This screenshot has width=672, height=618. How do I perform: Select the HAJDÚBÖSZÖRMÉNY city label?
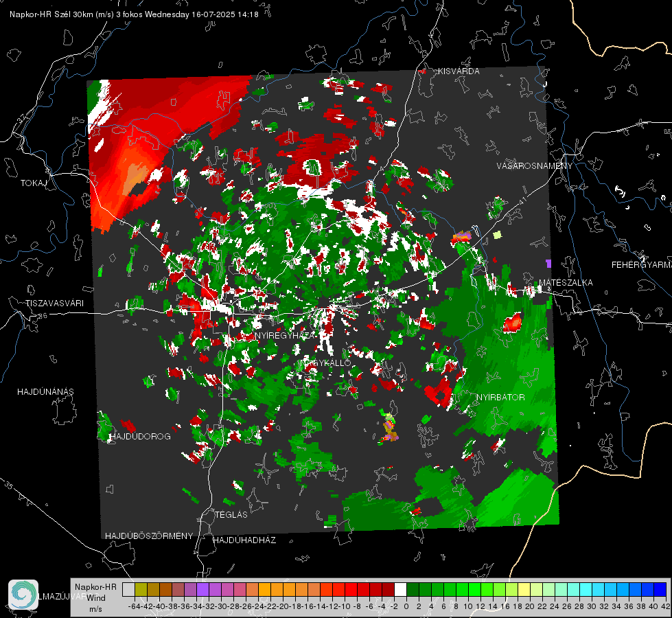pyautogui.click(x=149, y=536)
